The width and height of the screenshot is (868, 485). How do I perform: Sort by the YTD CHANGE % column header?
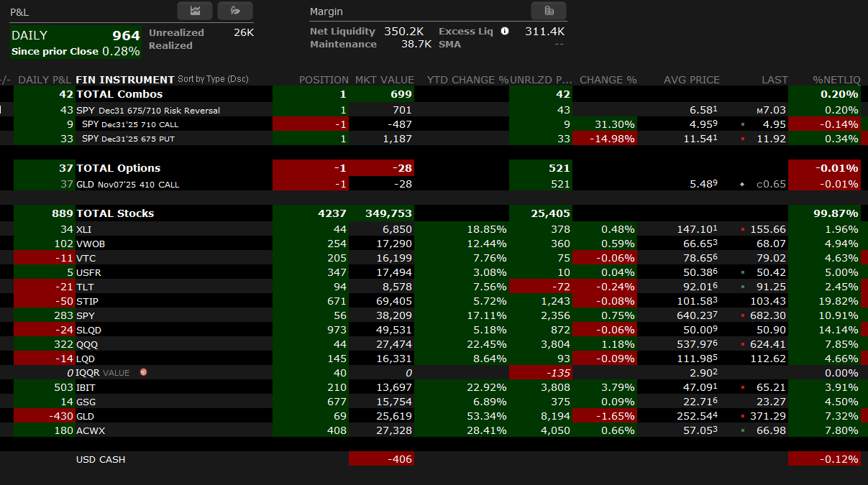coord(467,80)
